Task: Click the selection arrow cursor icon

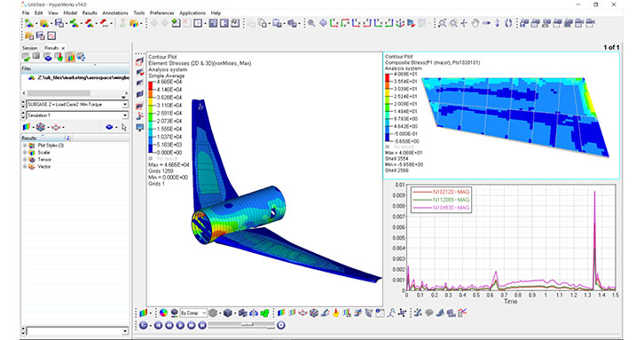Action: [x=124, y=128]
